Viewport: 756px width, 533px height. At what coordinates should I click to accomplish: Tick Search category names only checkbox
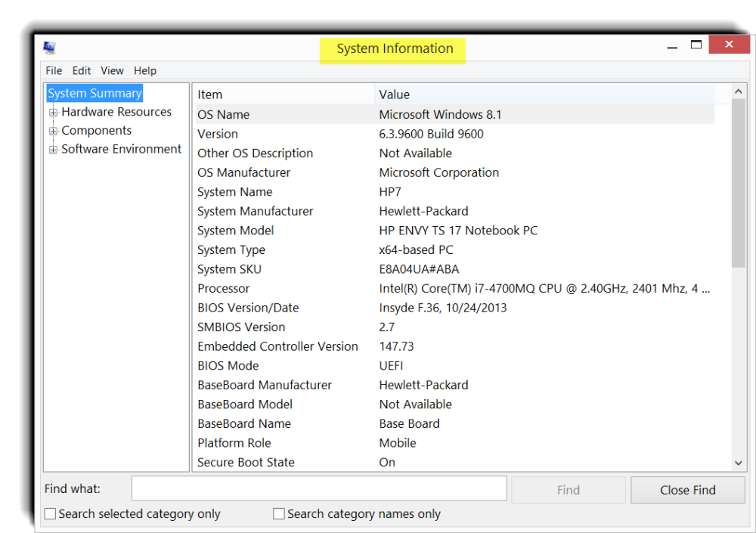279,514
